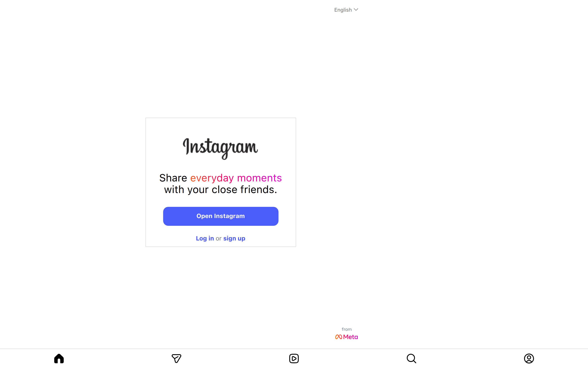The image size is (588, 368).
Task: Click the blue Open Instagram button
Action: (221, 216)
